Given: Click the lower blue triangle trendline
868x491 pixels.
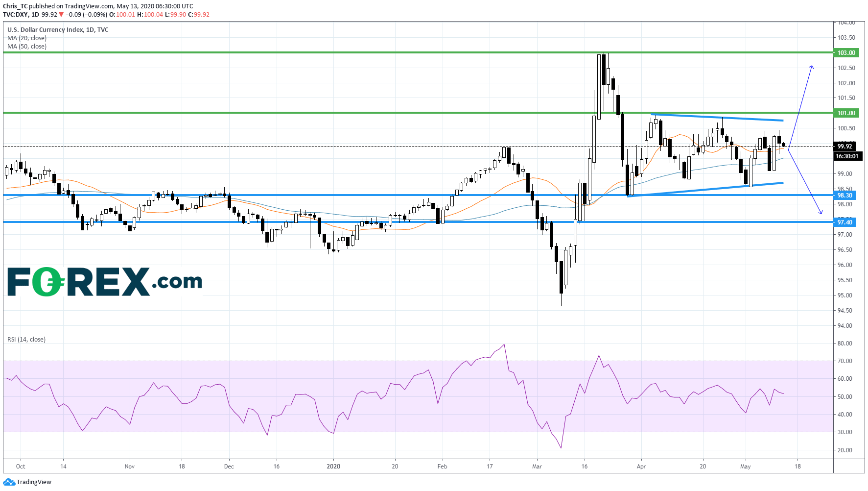Looking at the screenshot, I should tap(705, 190).
